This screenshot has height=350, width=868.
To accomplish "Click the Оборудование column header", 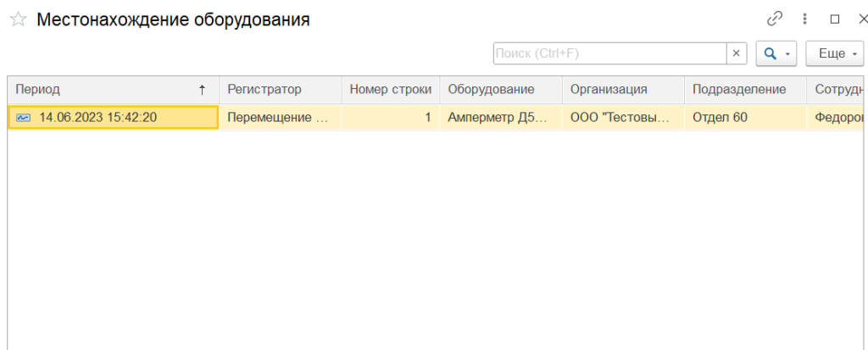I will point(501,90).
